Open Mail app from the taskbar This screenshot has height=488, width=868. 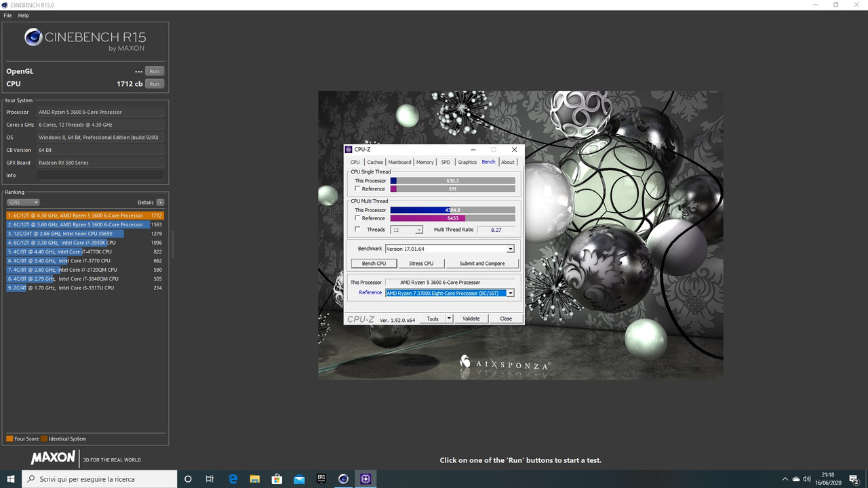coord(299,479)
